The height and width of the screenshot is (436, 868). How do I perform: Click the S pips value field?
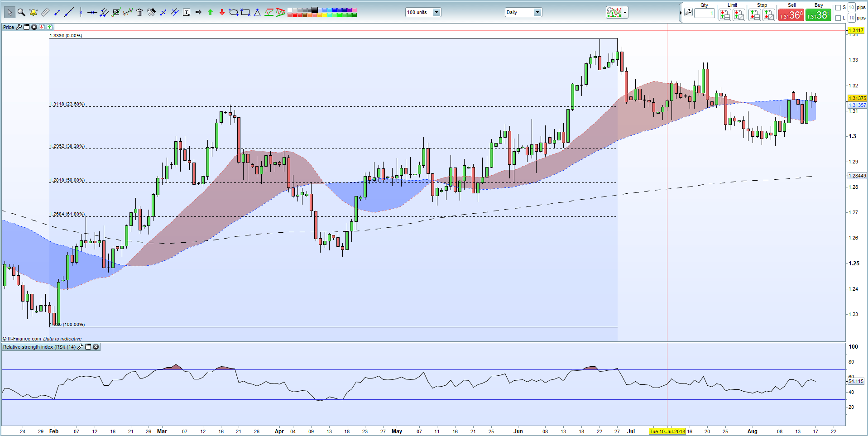point(852,8)
